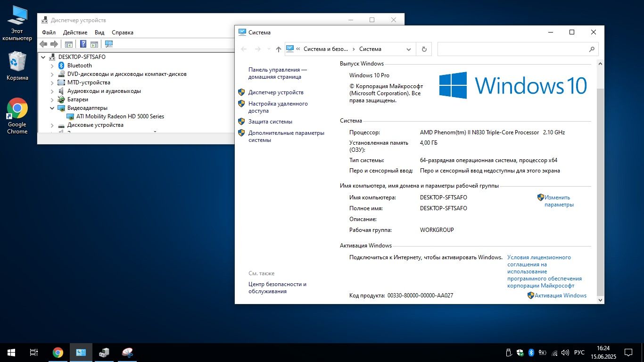This screenshot has width=644, height=362.
Task: Open volume speaker tray icon
Action: 565,352
